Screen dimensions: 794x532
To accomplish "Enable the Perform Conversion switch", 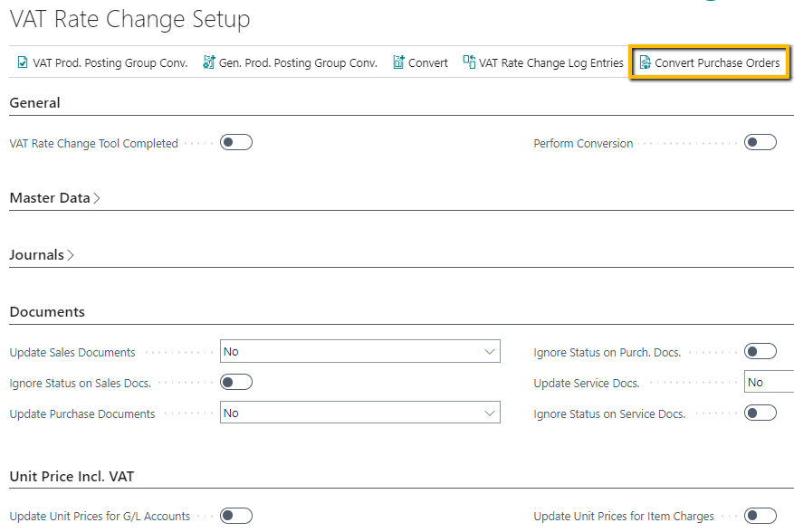I will [x=760, y=142].
